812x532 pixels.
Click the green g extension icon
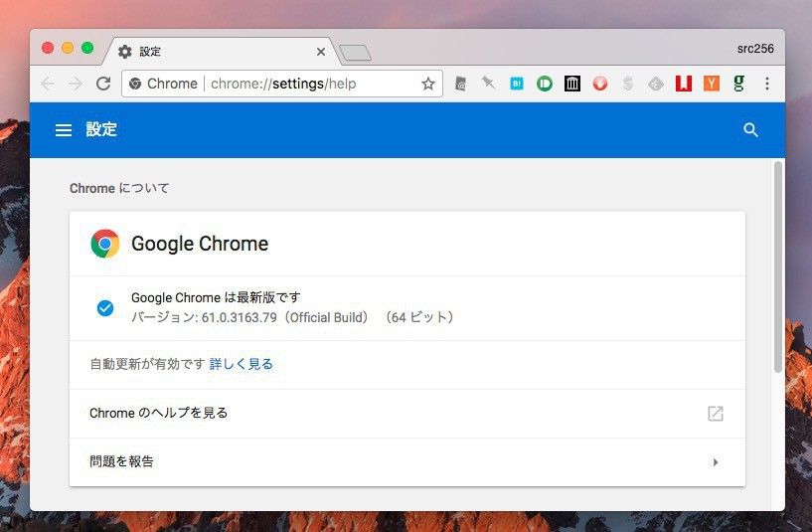point(738,84)
